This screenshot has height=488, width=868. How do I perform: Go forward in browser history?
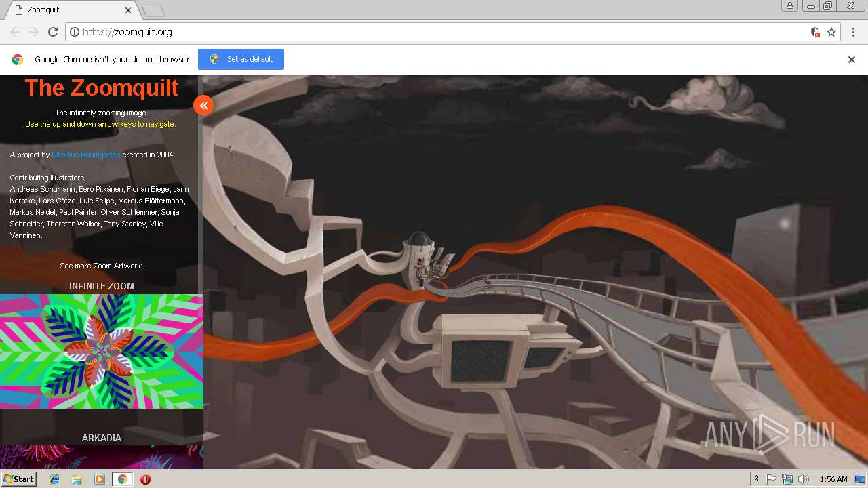point(34,32)
